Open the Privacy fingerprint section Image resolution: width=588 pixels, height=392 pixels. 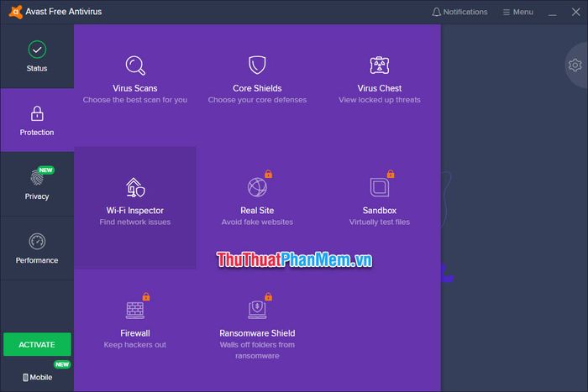pyautogui.click(x=37, y=184)
